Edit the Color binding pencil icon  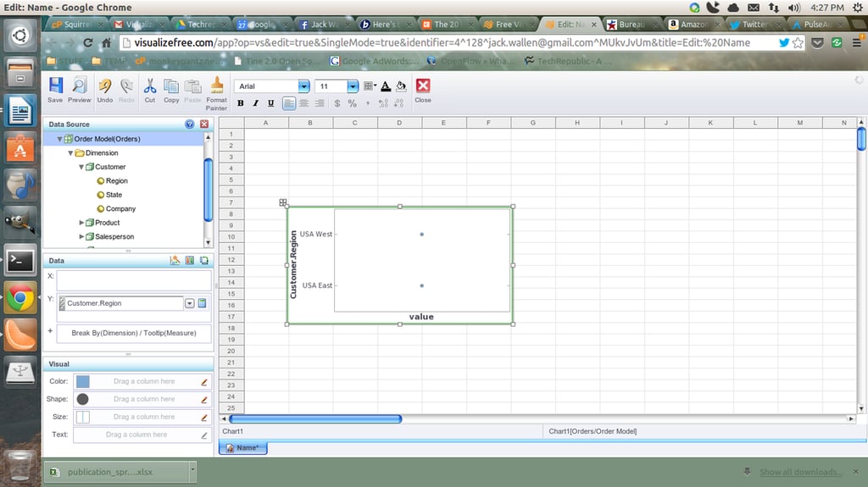(x=203, y=382)
